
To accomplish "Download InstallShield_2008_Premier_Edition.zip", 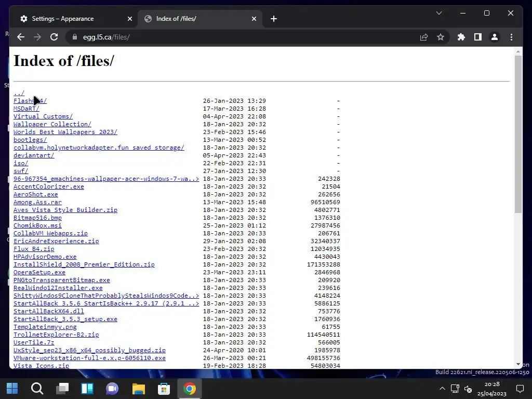I will (84, 264).
